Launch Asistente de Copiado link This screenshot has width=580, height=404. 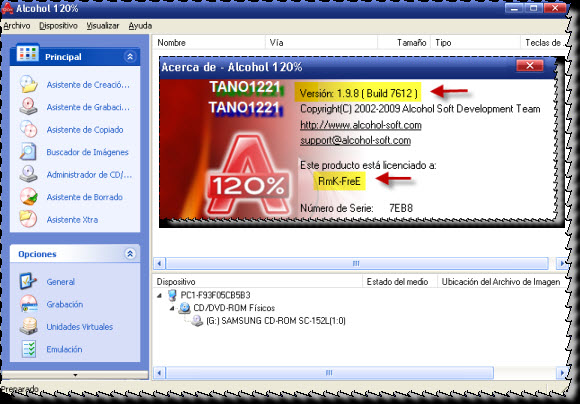(x=85, y=130)
